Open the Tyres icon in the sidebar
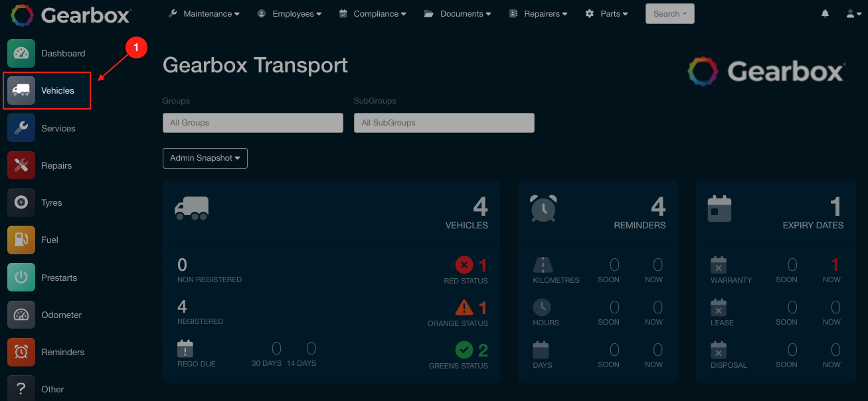The image size is (868, 401). click(x=21, y=202)
